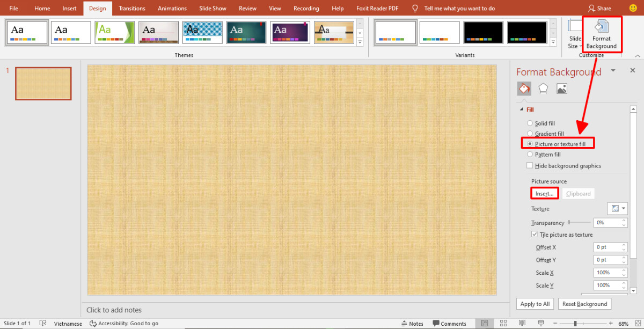Open the Texture dropdown

pyautogui.click(x=617, y=208)
